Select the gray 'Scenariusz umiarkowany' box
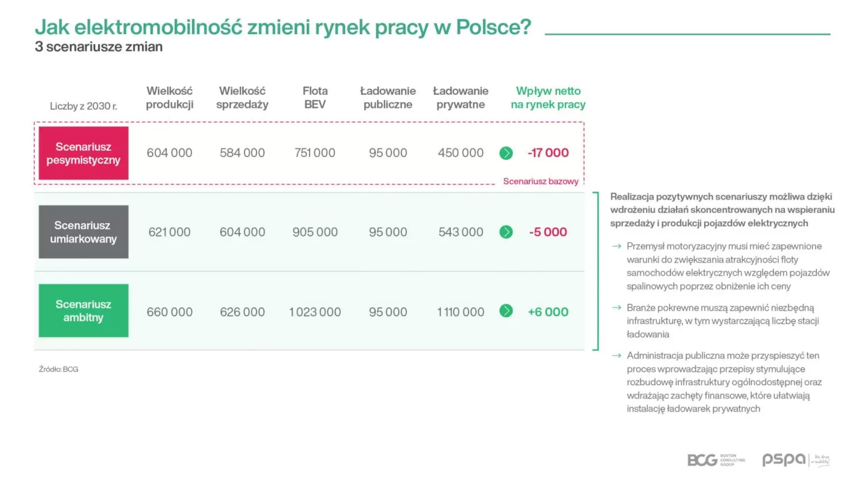Image resolution: width=868 pixels, height=485 pixels. 84,232
